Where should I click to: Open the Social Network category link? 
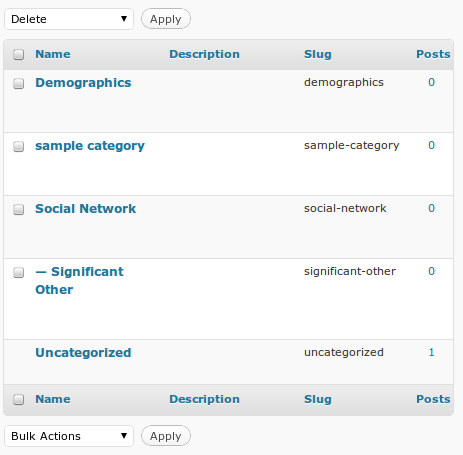click(86, 209)
